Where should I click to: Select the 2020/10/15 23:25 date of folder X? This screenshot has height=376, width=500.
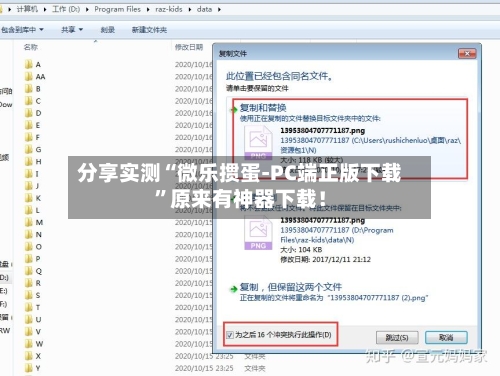pos(204,356)
